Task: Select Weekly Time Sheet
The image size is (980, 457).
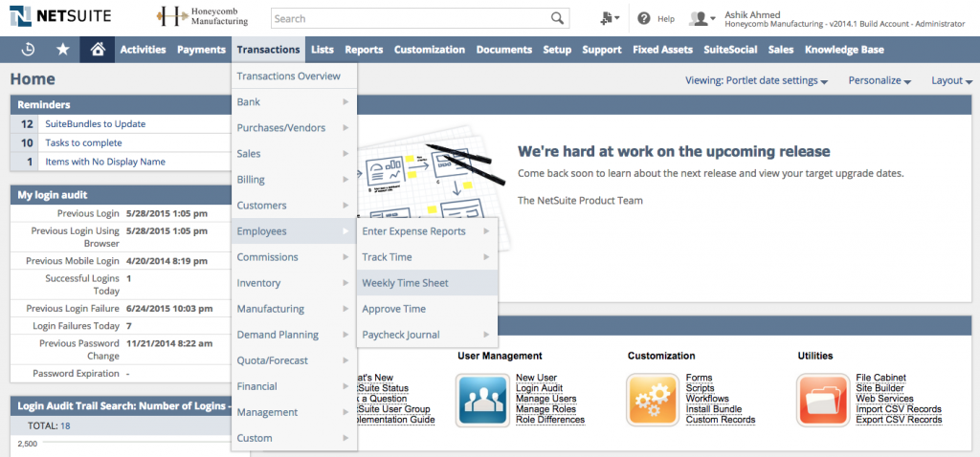Action: [427, 283]
